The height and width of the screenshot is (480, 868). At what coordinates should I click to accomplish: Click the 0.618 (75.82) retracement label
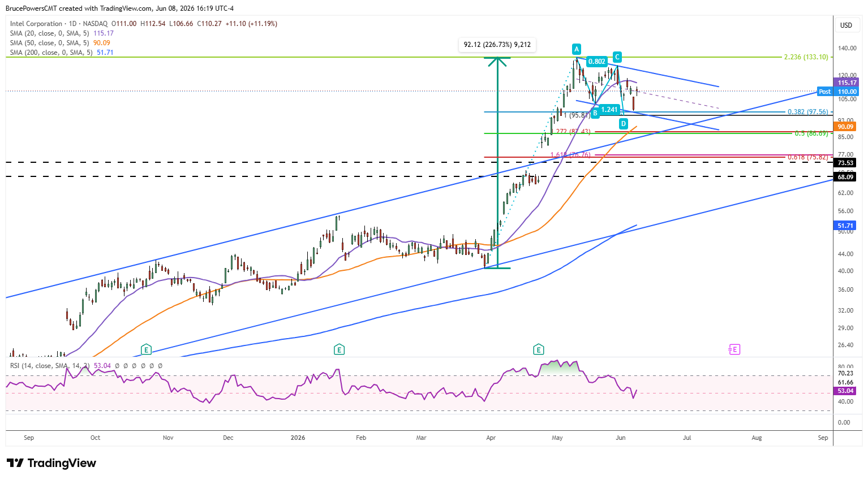tap(808, 157)
